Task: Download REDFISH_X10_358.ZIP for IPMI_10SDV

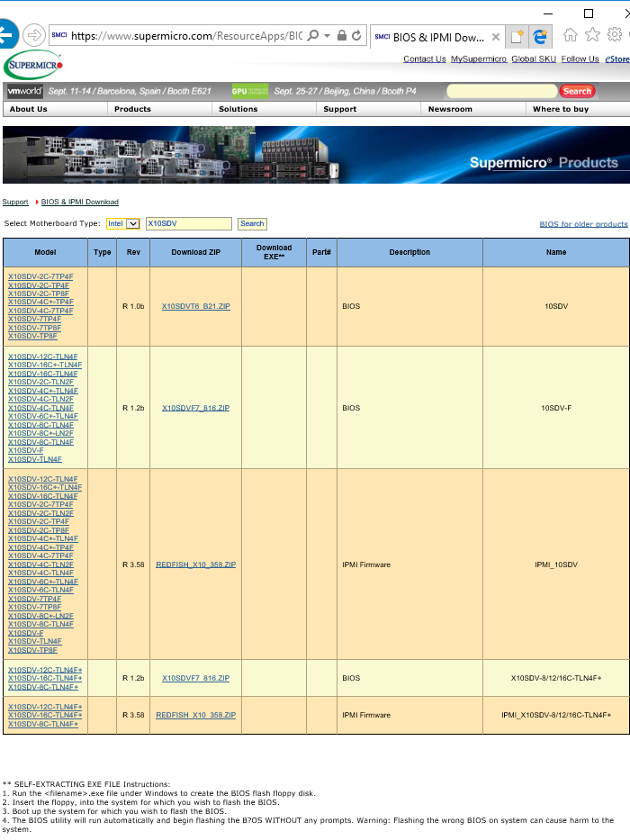Action: pyautogui.click(x=195, y=565)
